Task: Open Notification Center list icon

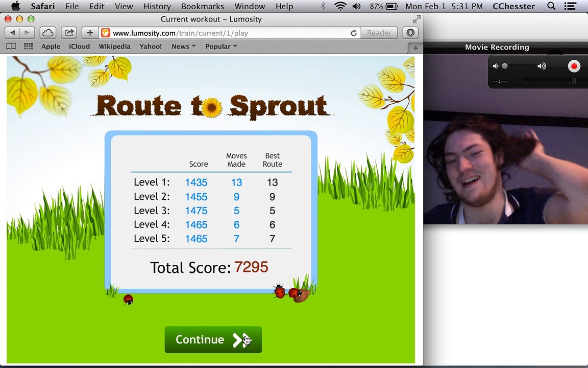Action: point(570,6)
